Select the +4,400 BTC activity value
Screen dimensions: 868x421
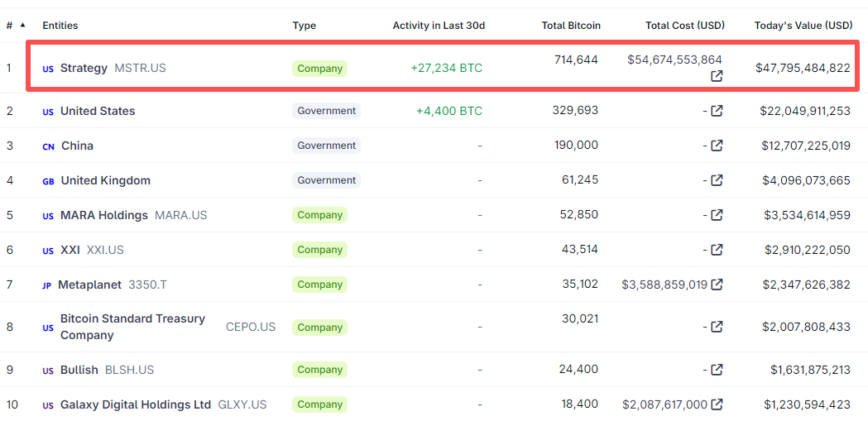point(449,111)
